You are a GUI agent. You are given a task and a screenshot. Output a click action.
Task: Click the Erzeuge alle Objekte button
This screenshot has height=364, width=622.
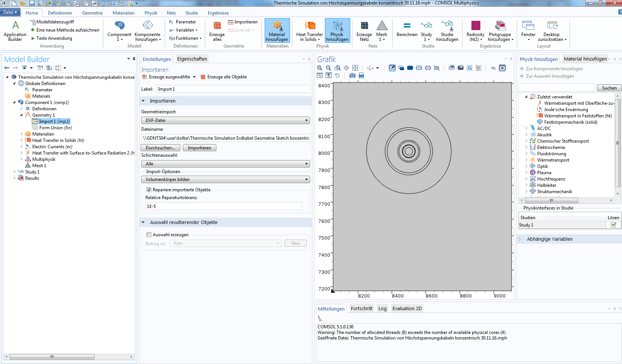click(223, 77)
